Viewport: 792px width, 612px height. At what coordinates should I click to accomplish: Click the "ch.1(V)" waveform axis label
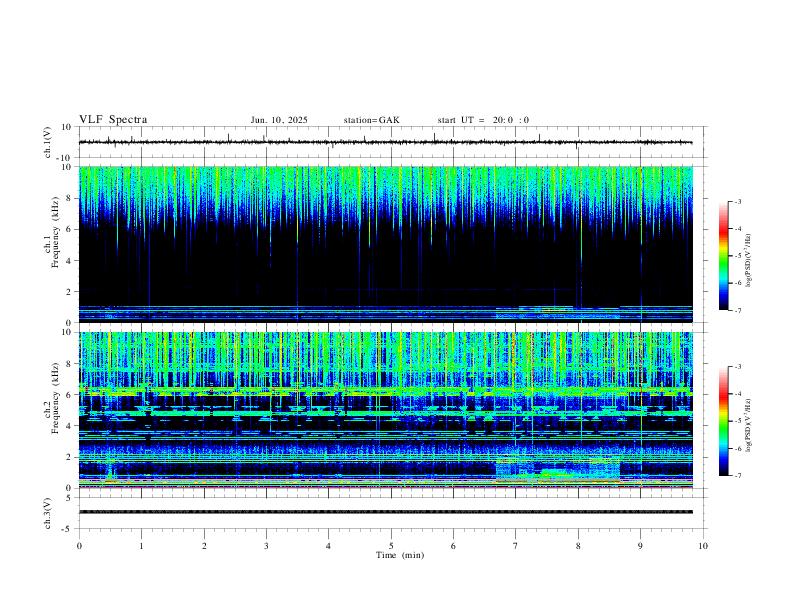[x=48, y=142]
